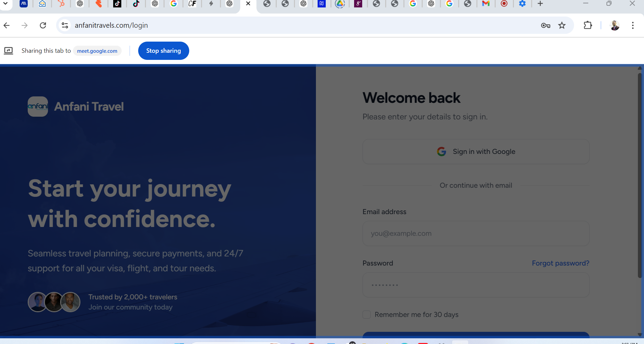Open password manager key icon
Viewport: 644px width, 344px height.
click(x=545, y=25)
